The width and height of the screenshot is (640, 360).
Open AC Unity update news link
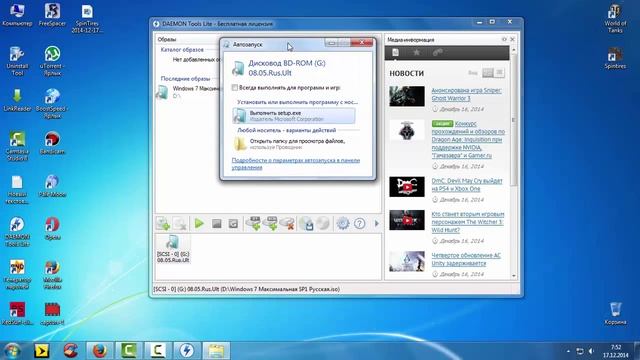point(466,259)
